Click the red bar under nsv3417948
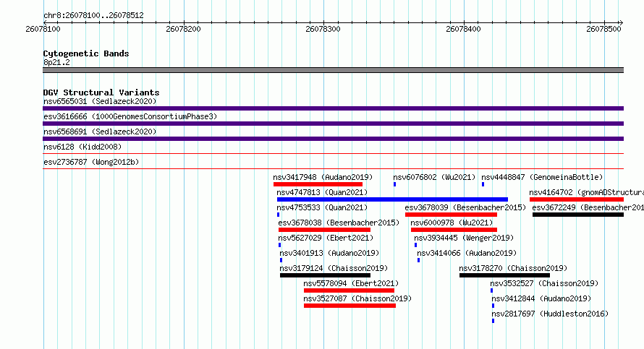This screenshot has width=644, height=349. [x=318, y=184]
